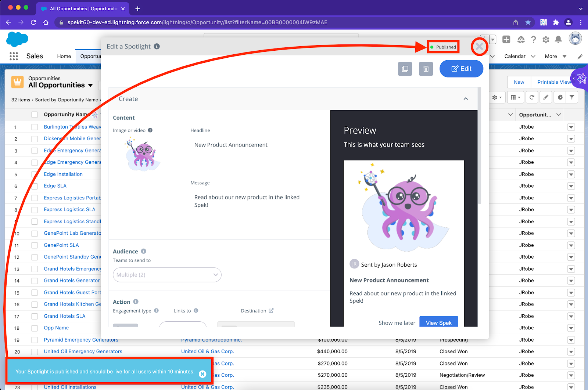
Task: Click the Printable View button
Action: 553,82
